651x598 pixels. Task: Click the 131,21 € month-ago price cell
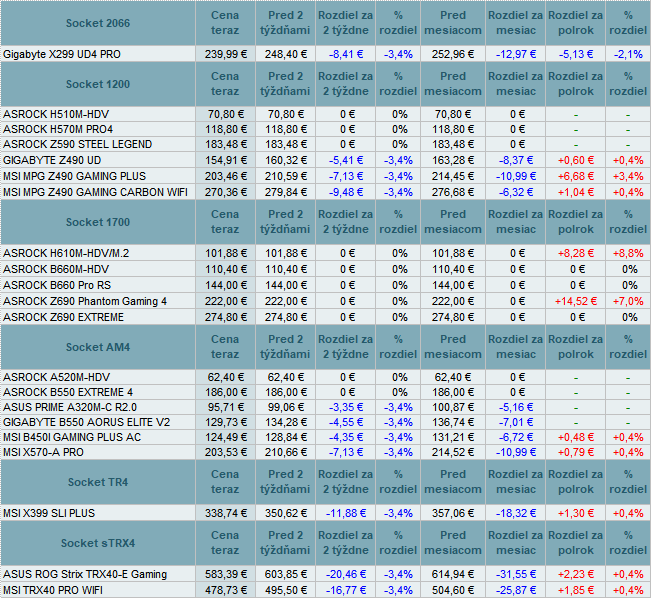coord(453,437)
